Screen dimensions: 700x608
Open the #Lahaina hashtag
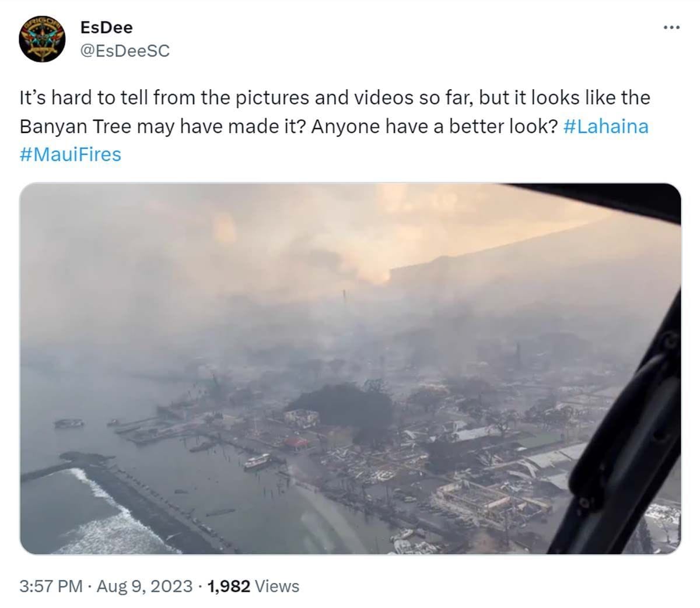(606, 126)
